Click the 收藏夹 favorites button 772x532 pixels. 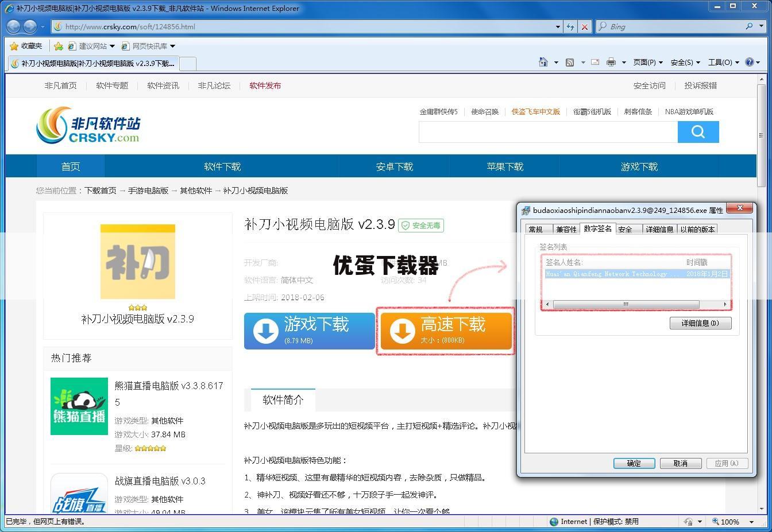point(26,46)
